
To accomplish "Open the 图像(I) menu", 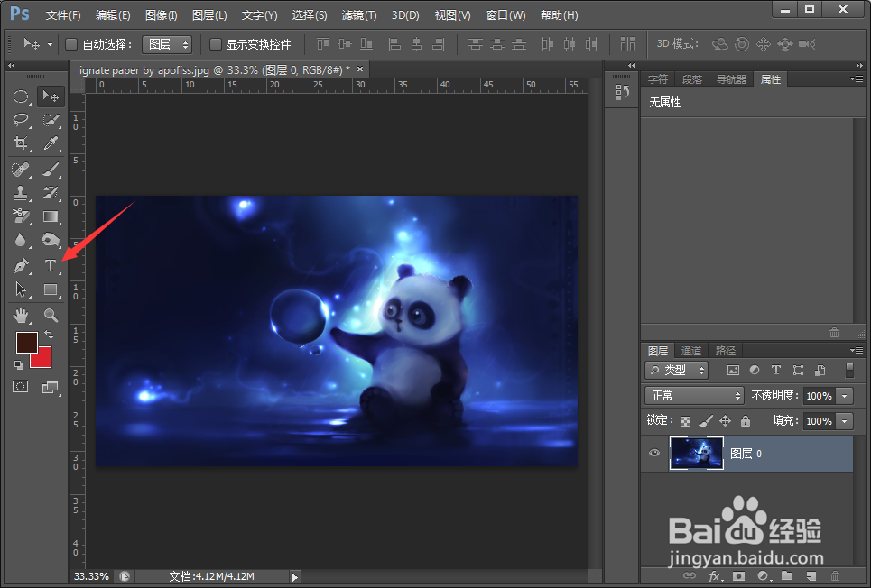I will tap(161, 15).
